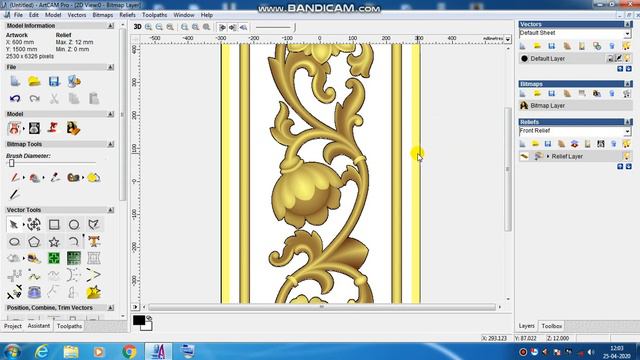Screen dimensions: 640x360
Task: Click the Undo arrow icon
Action: coord(15,98)
